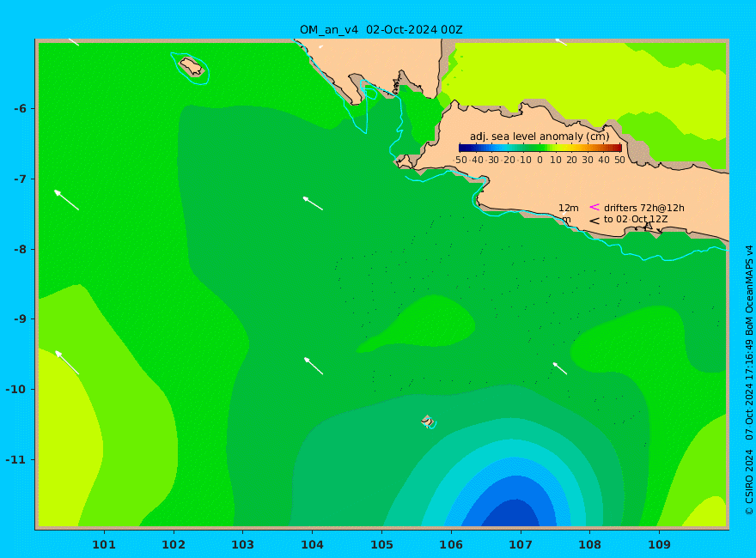
Task: Click longitude tick label 101
Action: coord(104,545)
